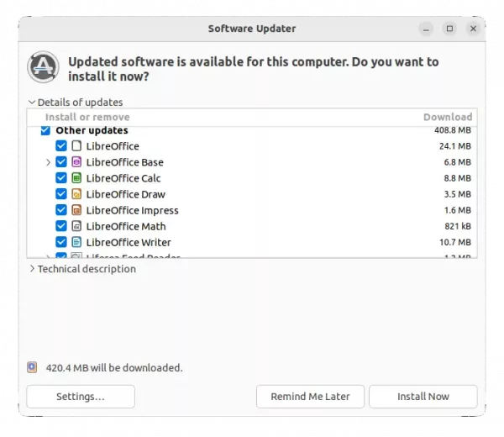Deselect the LibreOffice Writer update checkbox

(x=61, y=242)
